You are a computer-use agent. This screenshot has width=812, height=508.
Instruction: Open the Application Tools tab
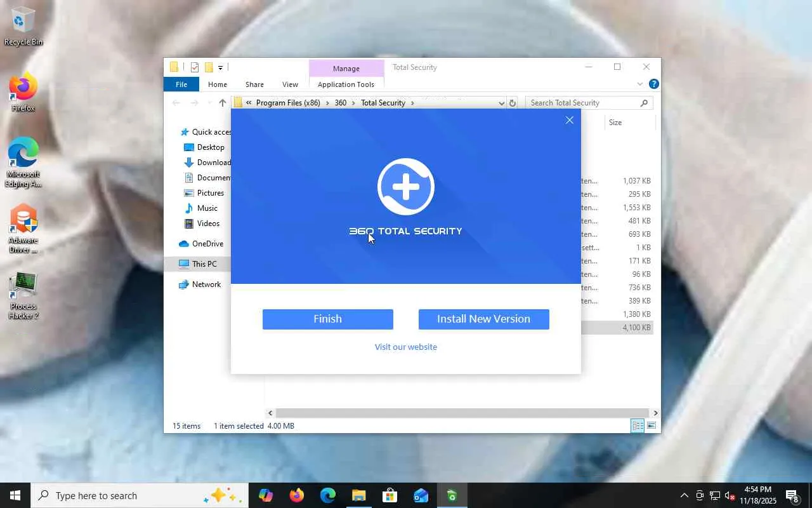(x=346, y=84)
